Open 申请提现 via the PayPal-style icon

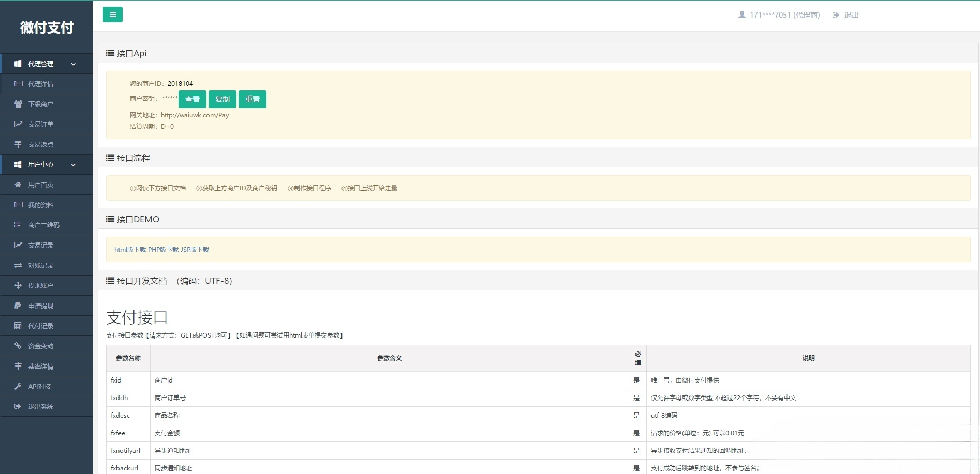(x=18, y=305)
